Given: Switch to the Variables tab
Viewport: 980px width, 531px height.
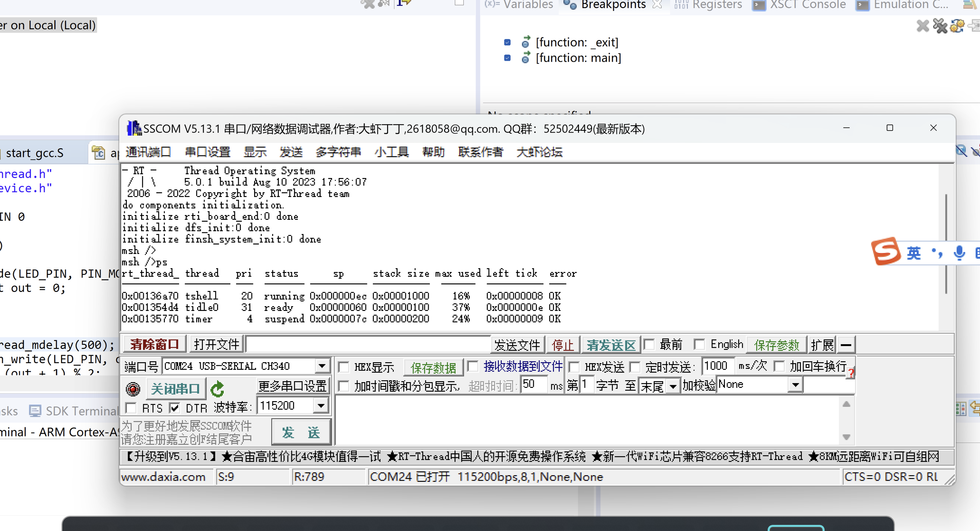Looking at the screenshot, I should click(519, 4).
